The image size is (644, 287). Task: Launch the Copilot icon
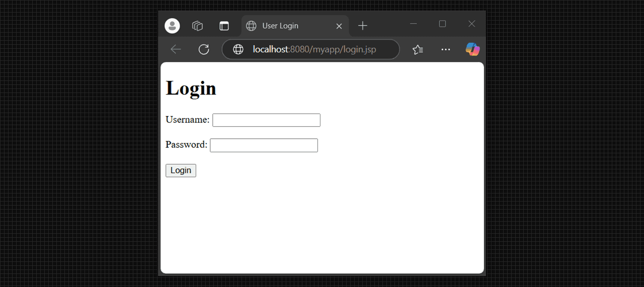[x=472, y=49]
